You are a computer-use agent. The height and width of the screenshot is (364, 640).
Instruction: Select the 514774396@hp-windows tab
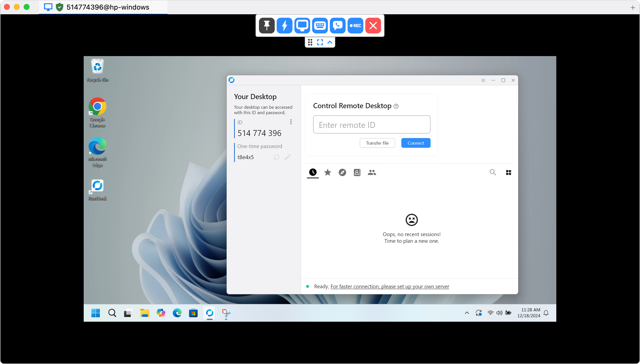103,7
